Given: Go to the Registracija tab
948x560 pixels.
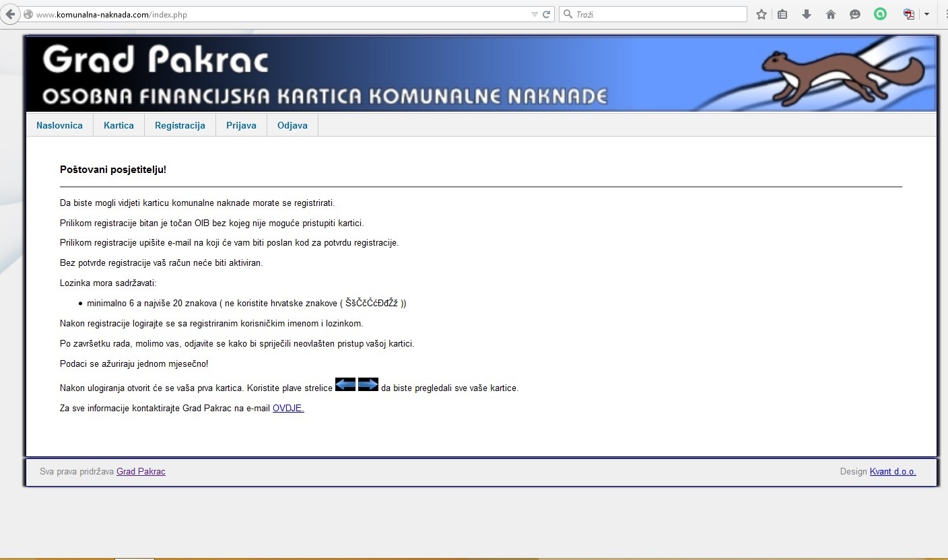Looking at the screenshot, I should (x=180, y=125).
